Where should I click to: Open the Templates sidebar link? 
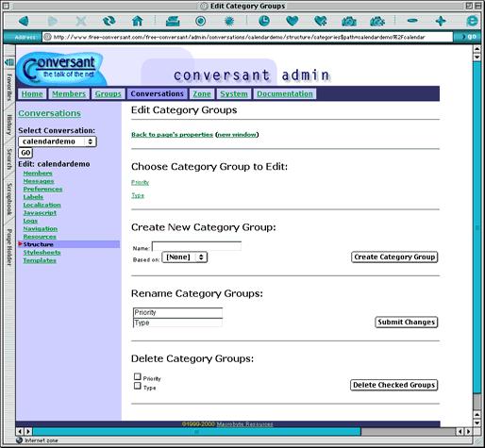click(x=40, y=260)
